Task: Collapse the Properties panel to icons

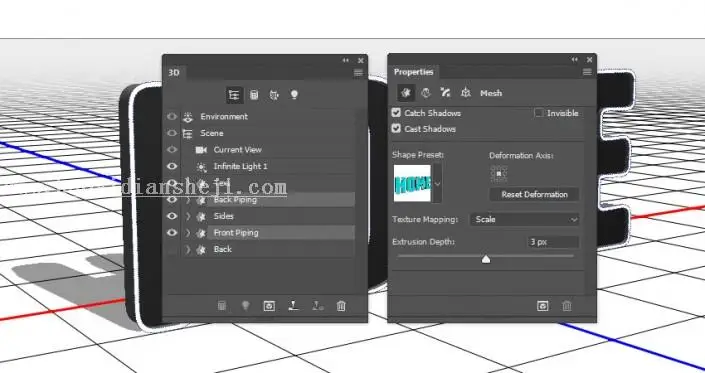Action: tap(575, 59)
